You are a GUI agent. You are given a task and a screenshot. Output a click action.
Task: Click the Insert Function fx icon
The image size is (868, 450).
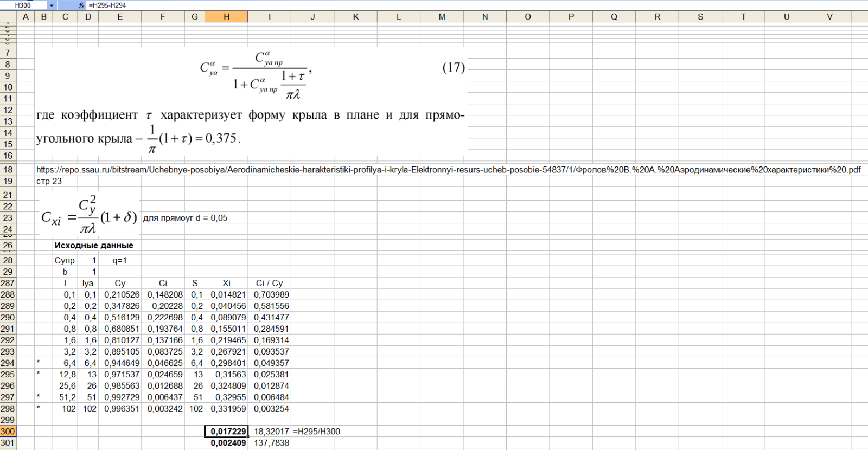coord(81,5)
